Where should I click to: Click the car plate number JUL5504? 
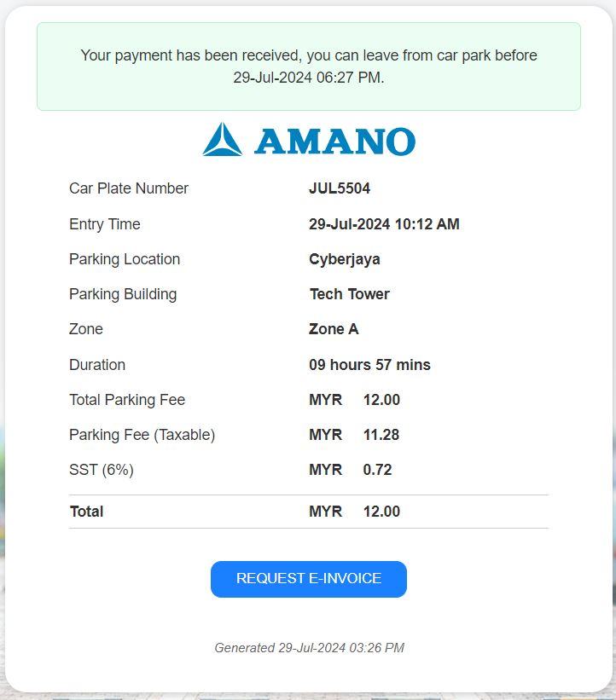point(340,188)
